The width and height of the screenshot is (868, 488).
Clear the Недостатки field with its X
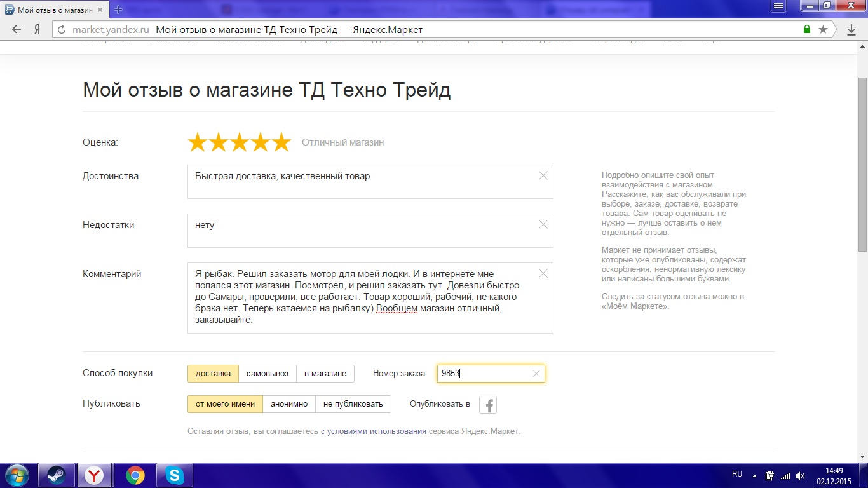coord(543,224)
